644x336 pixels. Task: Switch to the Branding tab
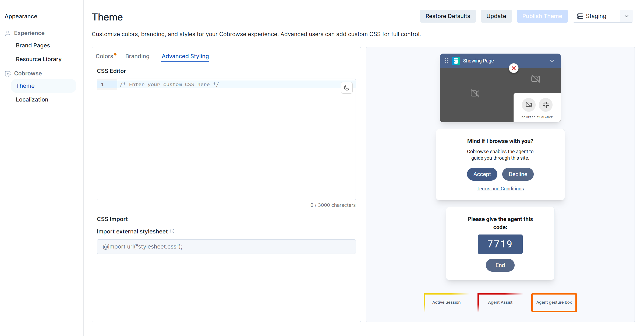pyautogui.click(x=137, y=56)
